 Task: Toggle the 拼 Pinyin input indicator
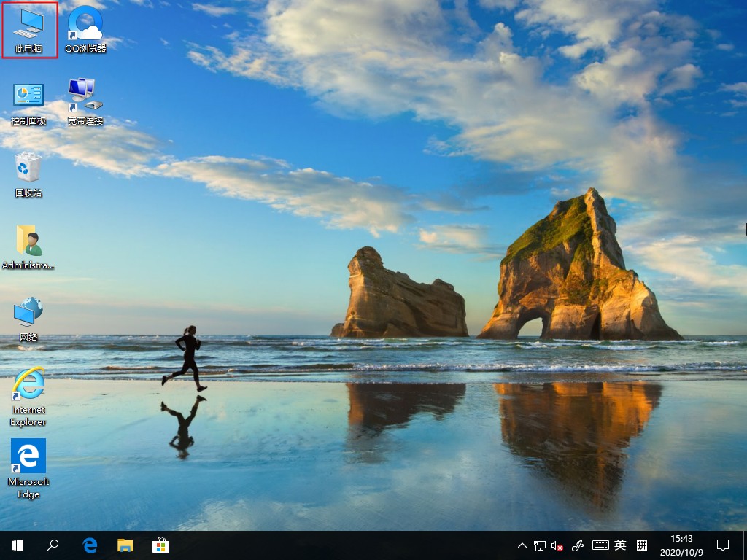[x=641, y=545]
